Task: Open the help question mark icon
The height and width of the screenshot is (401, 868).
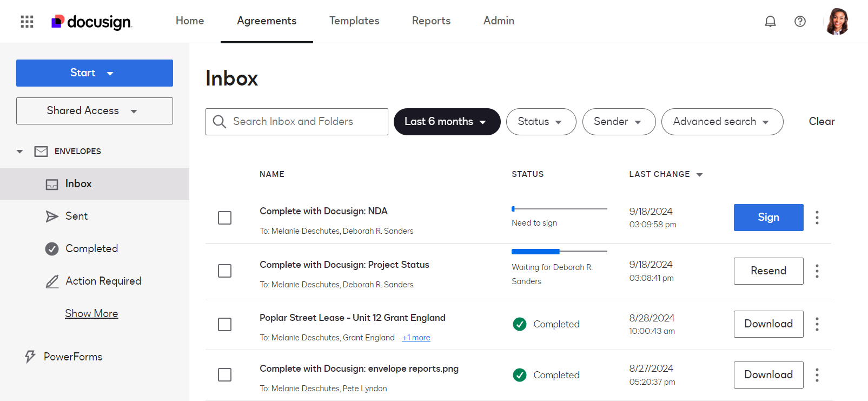Action: [800, 22]
